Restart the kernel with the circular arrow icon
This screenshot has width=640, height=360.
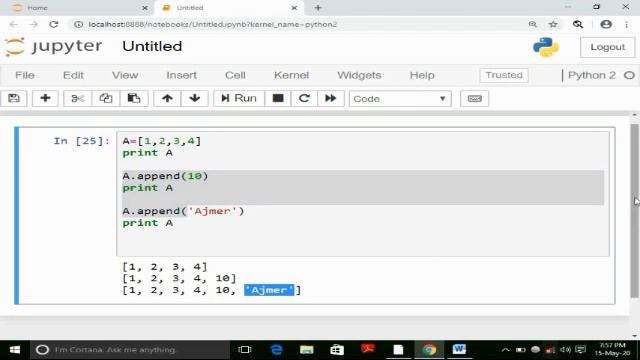[x=304, y=98]
